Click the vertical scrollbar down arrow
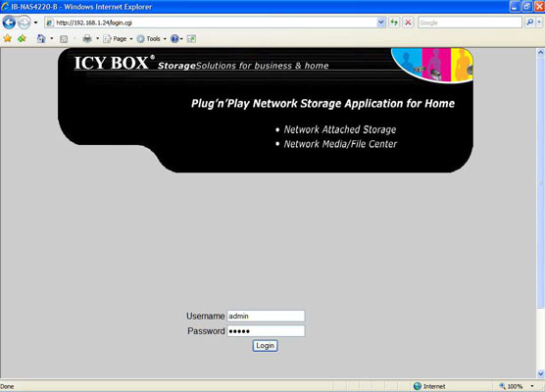 540,374
